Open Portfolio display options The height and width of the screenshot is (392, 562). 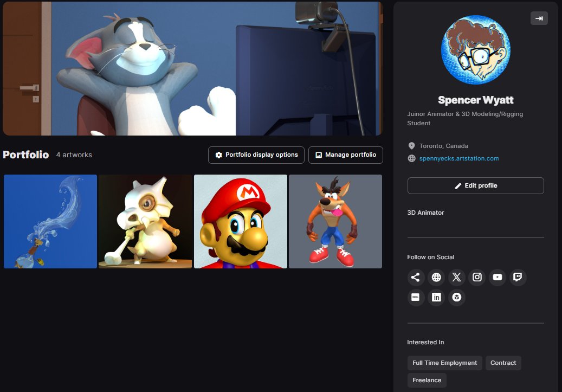[x=256, y=155]
